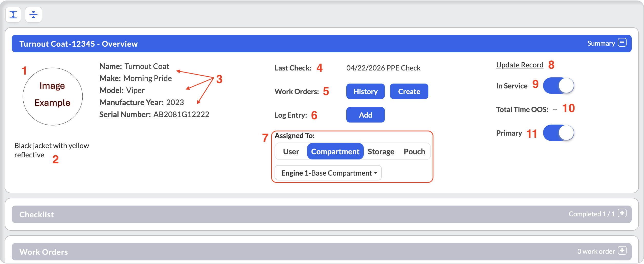
Task: Click the Black jacket with yellow reflective description
Action: pos(52,150)
